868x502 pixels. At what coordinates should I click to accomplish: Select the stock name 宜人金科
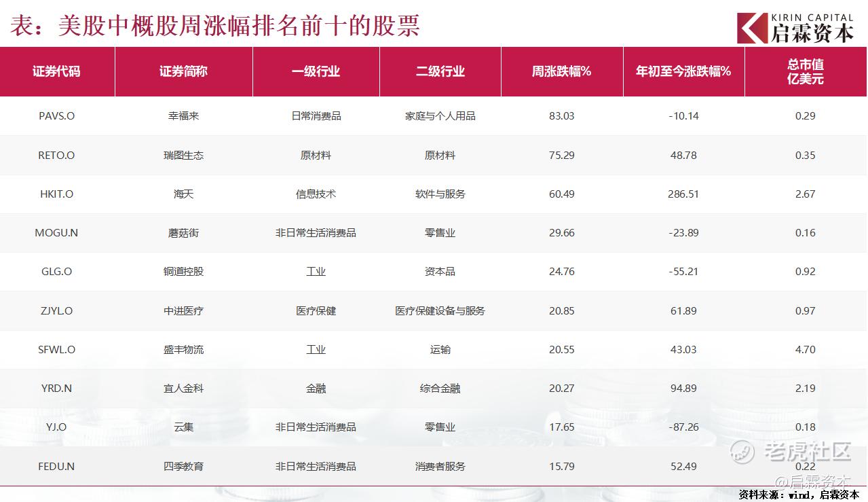183,389
